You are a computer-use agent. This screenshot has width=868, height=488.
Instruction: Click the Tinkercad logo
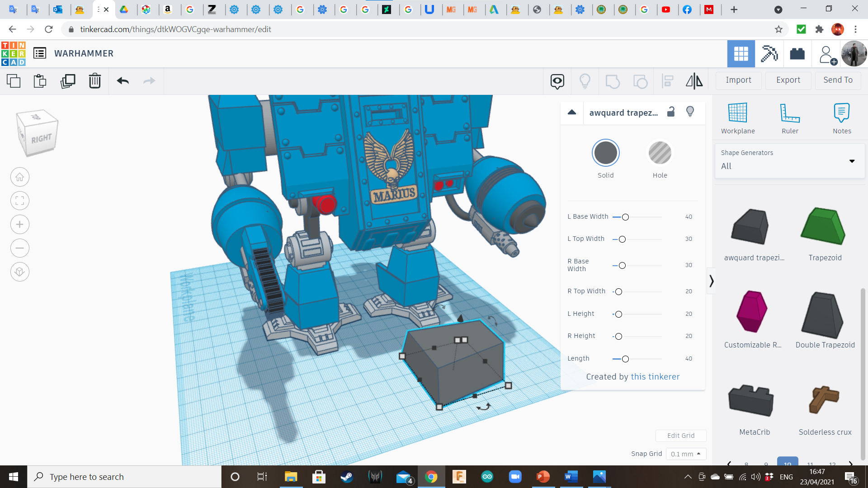pos(14,53)
